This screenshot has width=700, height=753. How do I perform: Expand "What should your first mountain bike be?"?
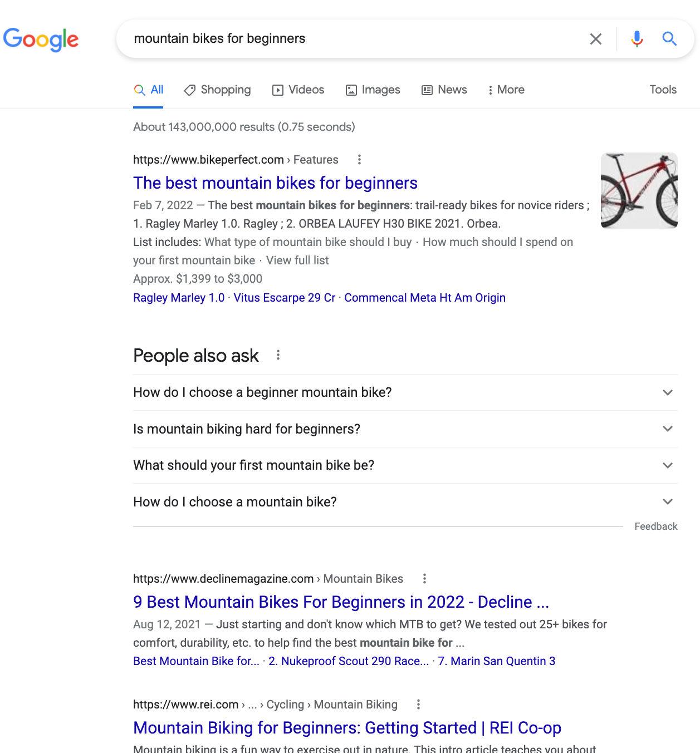pyautogui.click(x=405, y=465)
